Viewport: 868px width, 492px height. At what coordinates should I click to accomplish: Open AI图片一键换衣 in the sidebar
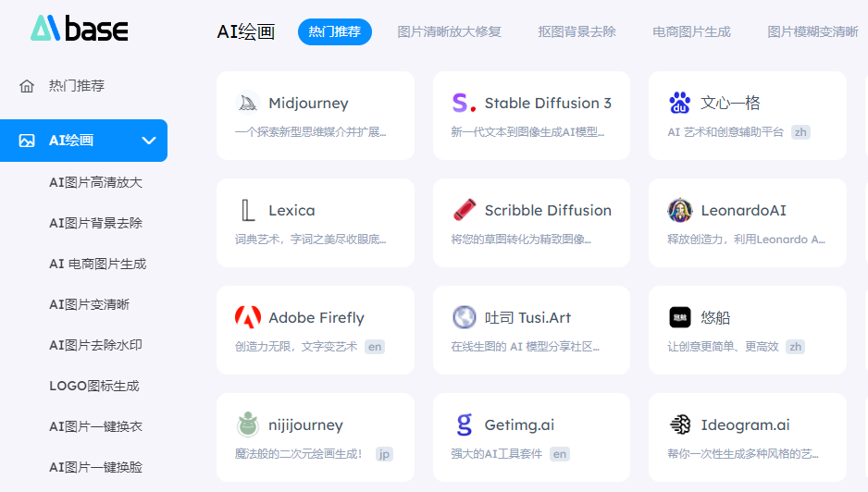click(95, 426)
